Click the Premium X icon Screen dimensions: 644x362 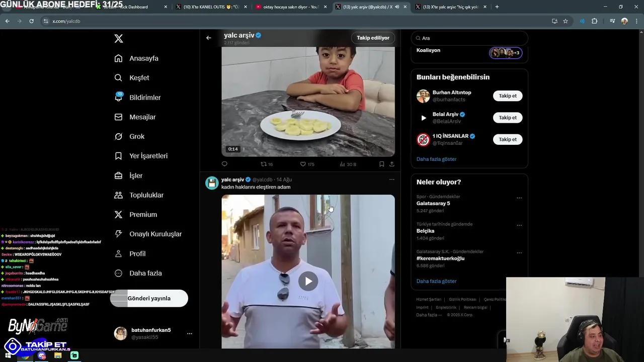click(x=119, y=215)
